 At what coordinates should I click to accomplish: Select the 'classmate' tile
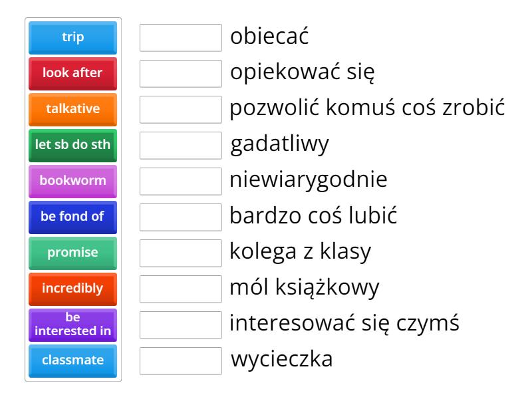(x=73, y=360)
